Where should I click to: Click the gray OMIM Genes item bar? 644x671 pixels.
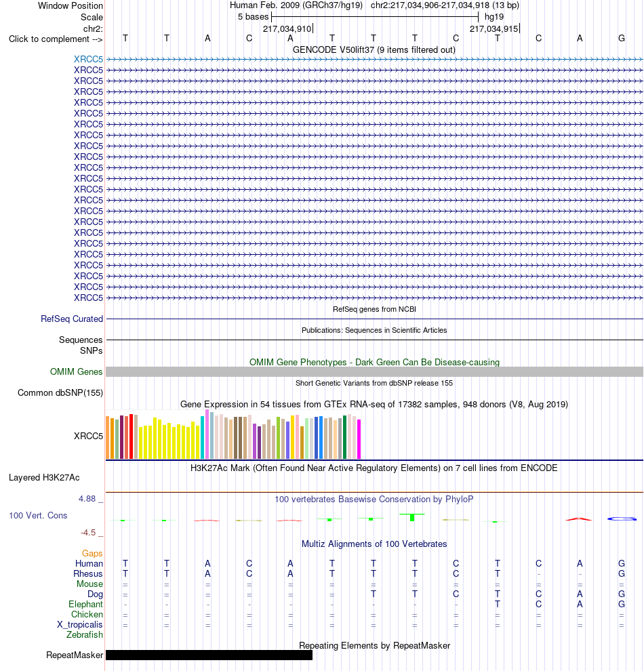374,371
